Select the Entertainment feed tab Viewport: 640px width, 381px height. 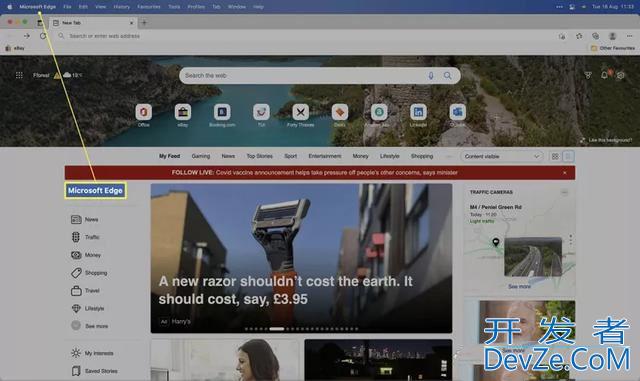[325, 156]
